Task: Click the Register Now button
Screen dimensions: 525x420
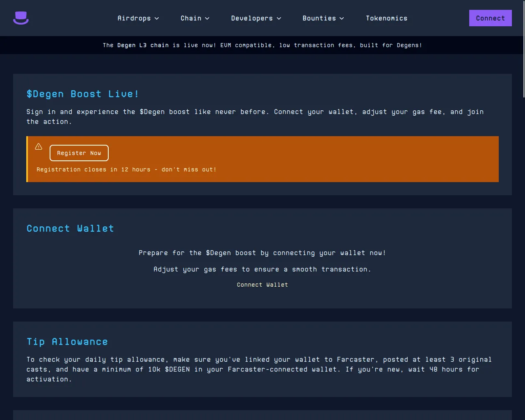Action: tap(79, 153)
